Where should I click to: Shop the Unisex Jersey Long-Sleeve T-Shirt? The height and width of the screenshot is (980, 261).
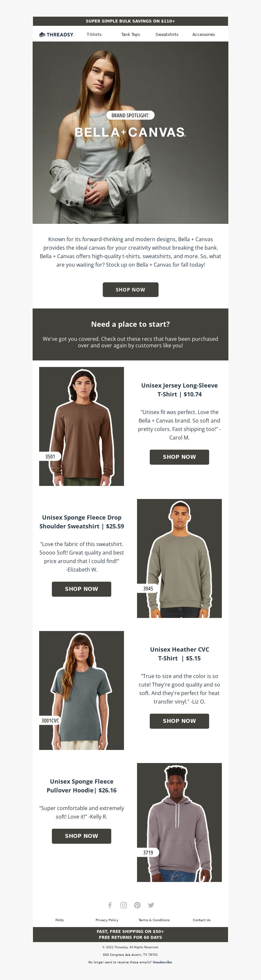click(179, 457)
